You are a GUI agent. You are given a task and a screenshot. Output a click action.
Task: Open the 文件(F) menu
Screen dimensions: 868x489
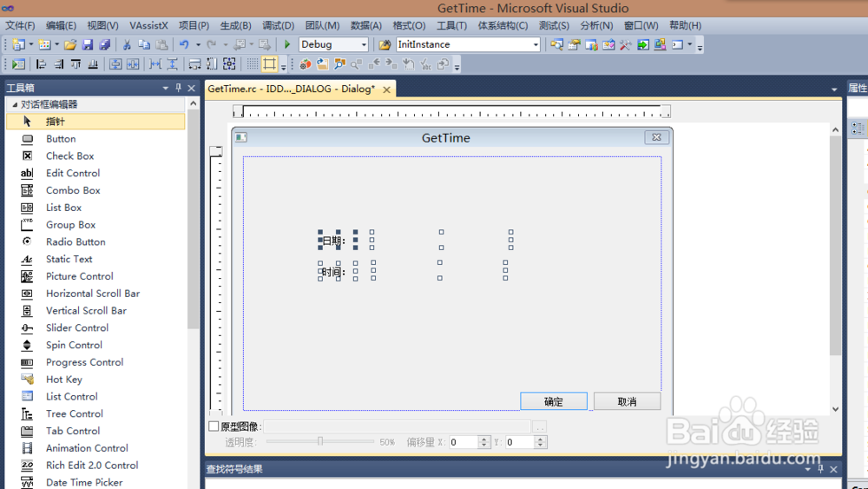(x=20, y=25)
